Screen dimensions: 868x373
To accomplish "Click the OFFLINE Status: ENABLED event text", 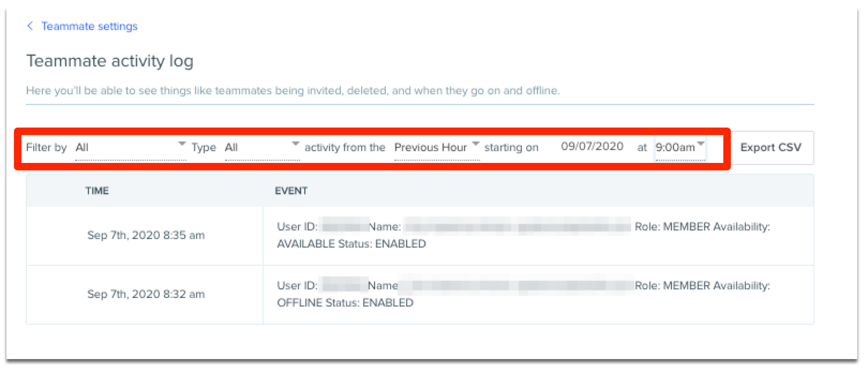I will click(345, 303).
